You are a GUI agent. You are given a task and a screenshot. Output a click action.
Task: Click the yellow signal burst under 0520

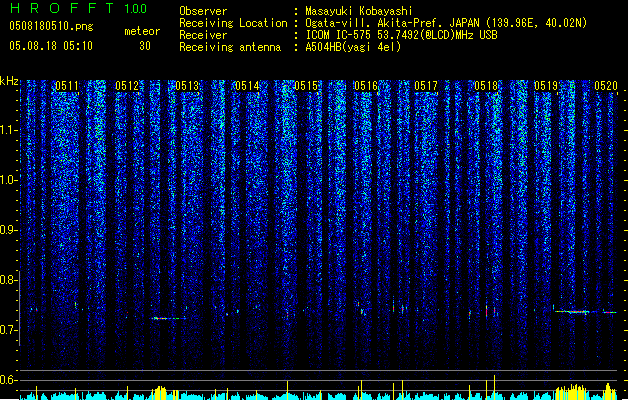(x=610, y=392)
